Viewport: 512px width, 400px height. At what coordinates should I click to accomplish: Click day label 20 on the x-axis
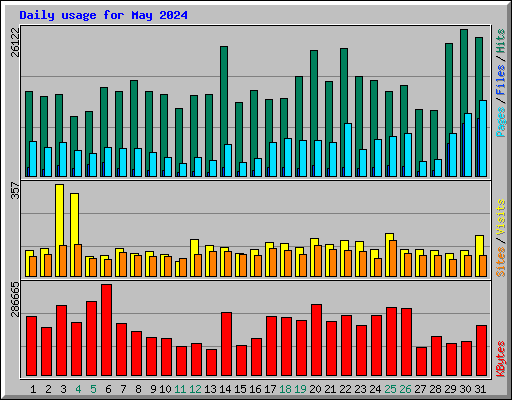[315, 389]
